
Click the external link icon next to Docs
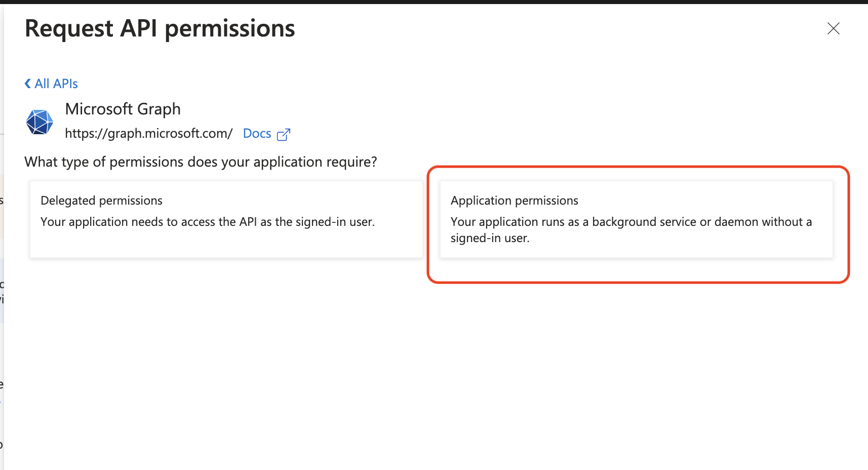coord(284,134)
